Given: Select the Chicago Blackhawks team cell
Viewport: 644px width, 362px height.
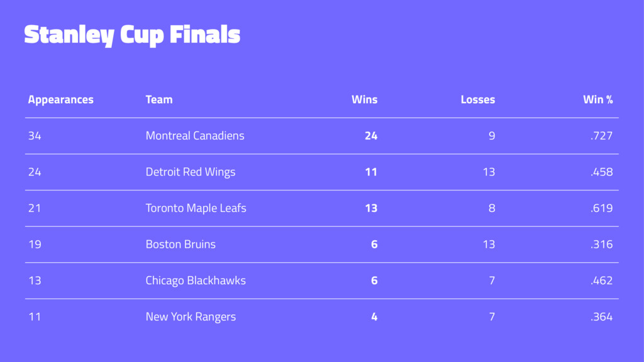Looking at the screenshot, I should point(196,280).
